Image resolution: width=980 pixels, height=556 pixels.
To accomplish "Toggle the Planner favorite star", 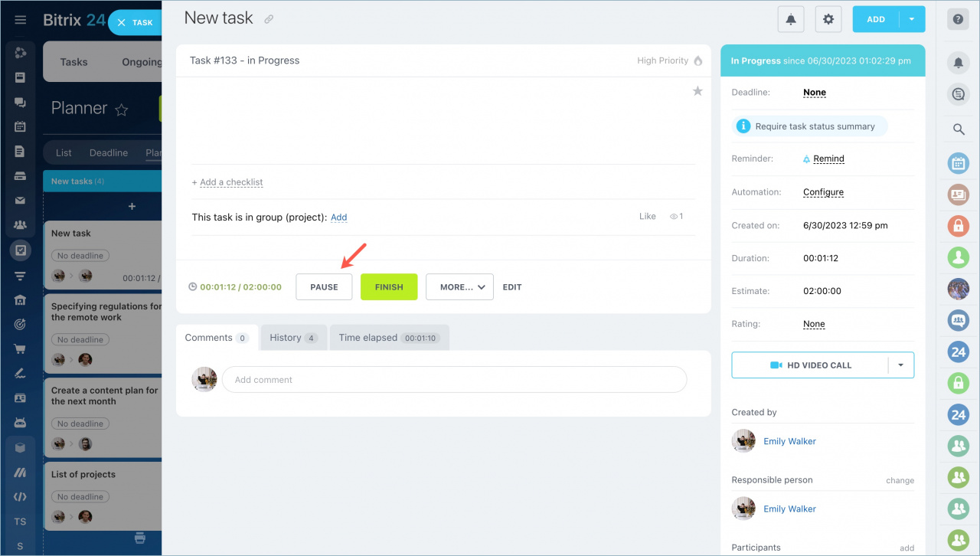I will click(121, 110).
